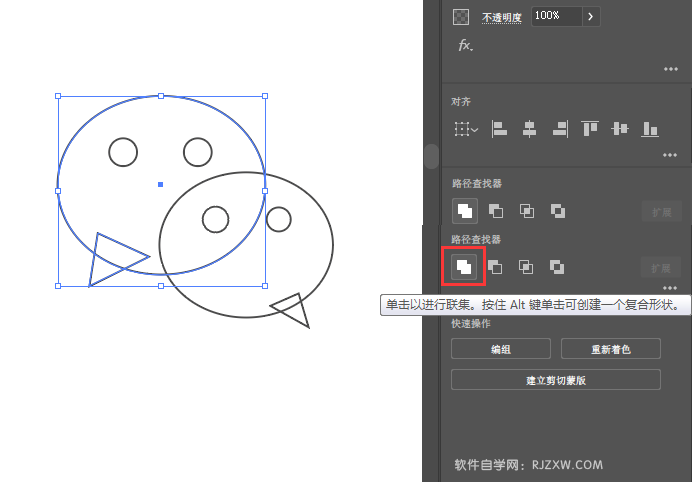Viewport: 692px width, 482px height.
Task: Expand the opacity slider arrow next to 100%
Action: click(x=591, y=17)
